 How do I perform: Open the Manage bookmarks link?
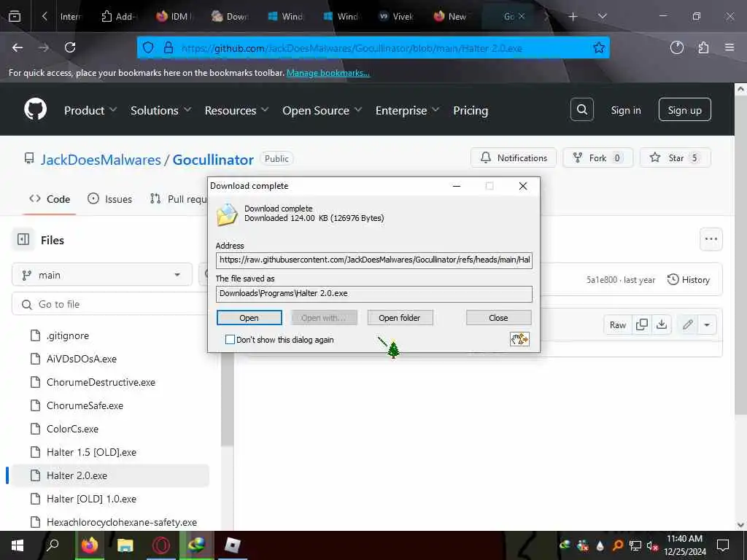(x=328, y=73)
